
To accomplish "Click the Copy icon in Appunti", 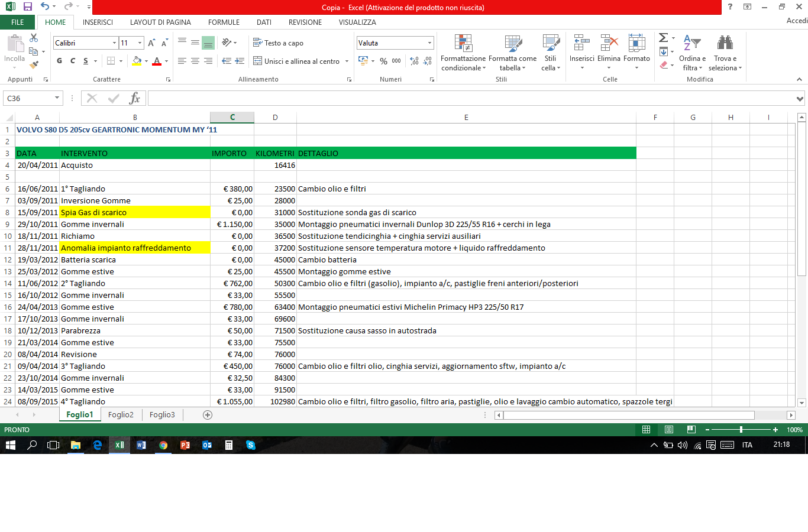I will pyautogui.click(x=34, y=51).
